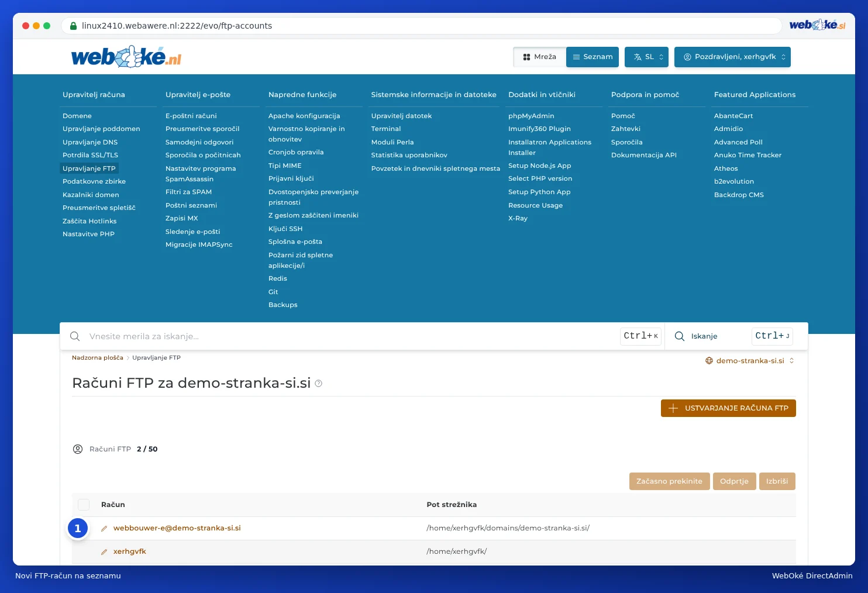Viewport: 868px width, 593px height.
Task: Open Zahtevki in the support menu
Action: pos(626,129)
